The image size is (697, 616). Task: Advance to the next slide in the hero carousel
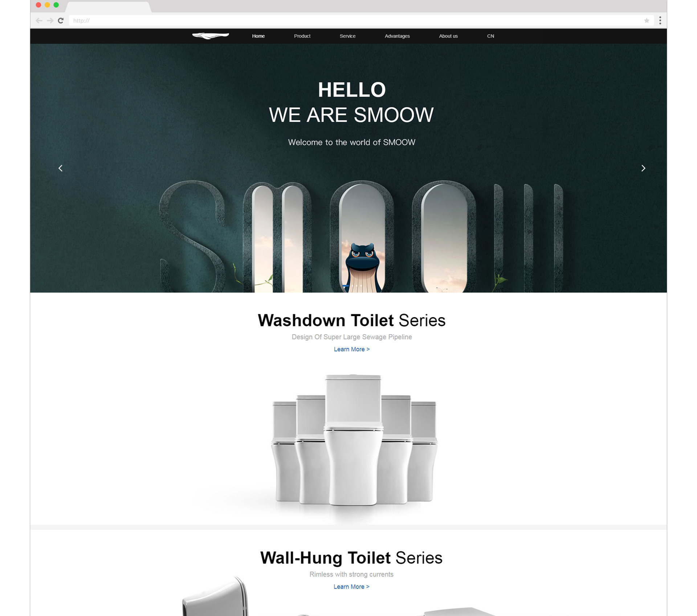643,168
